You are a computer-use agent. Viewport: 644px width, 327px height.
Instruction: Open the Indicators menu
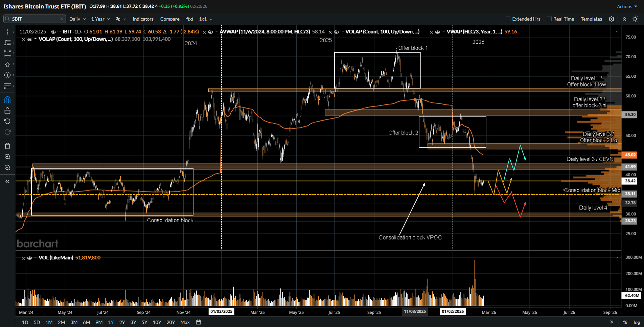[x=143, y=19]
